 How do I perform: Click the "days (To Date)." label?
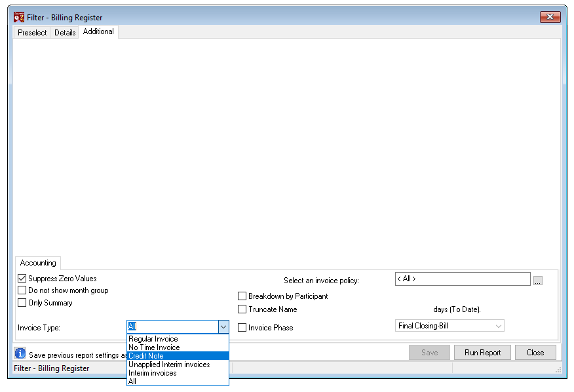coord(457,309)
